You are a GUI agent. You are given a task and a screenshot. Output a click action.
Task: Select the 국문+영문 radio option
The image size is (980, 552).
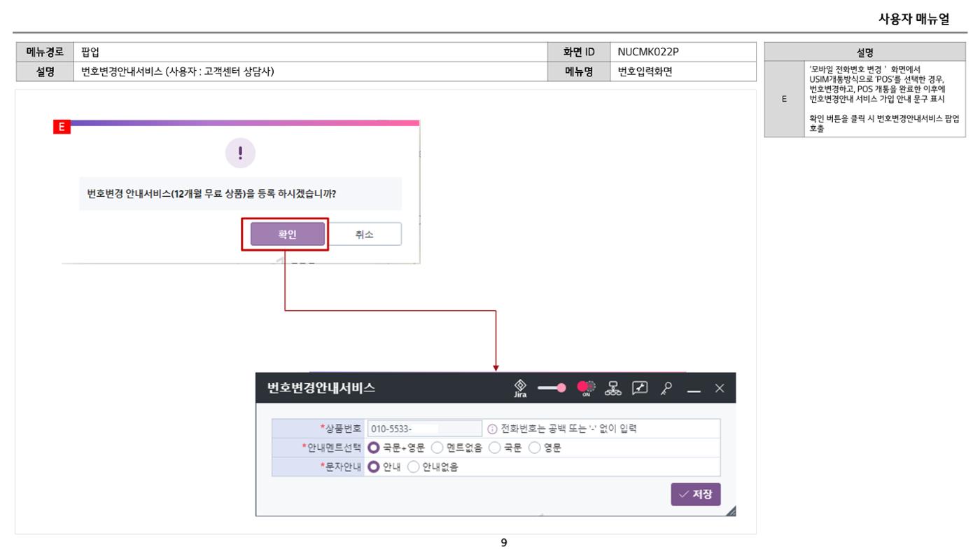coord(374,448)
